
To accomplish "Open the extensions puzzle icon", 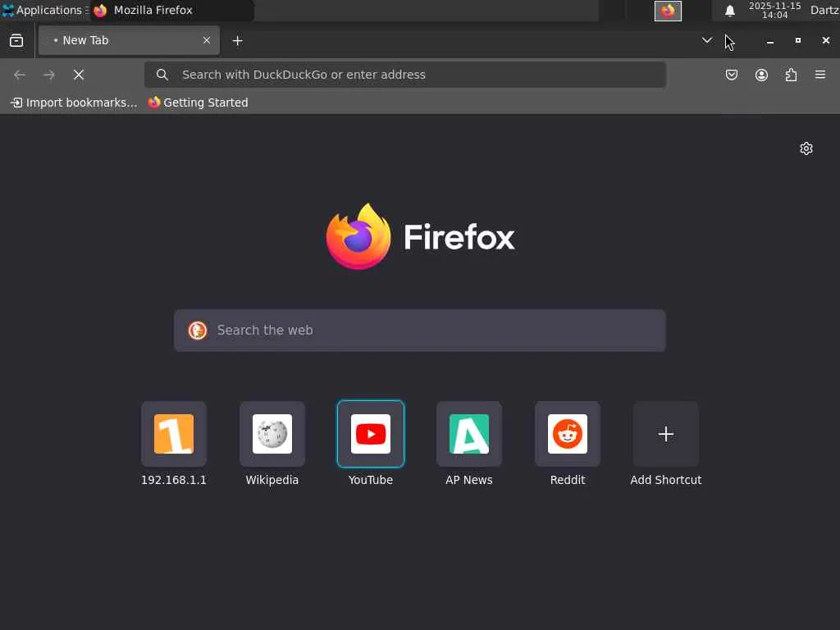I will click(791, 75).
